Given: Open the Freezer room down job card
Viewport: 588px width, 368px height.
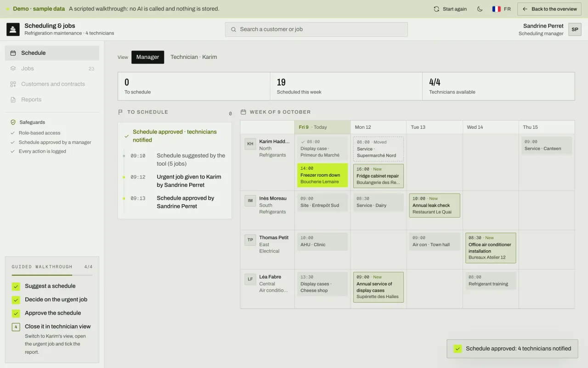Looking at the screenshot, I should coord(322,175).
